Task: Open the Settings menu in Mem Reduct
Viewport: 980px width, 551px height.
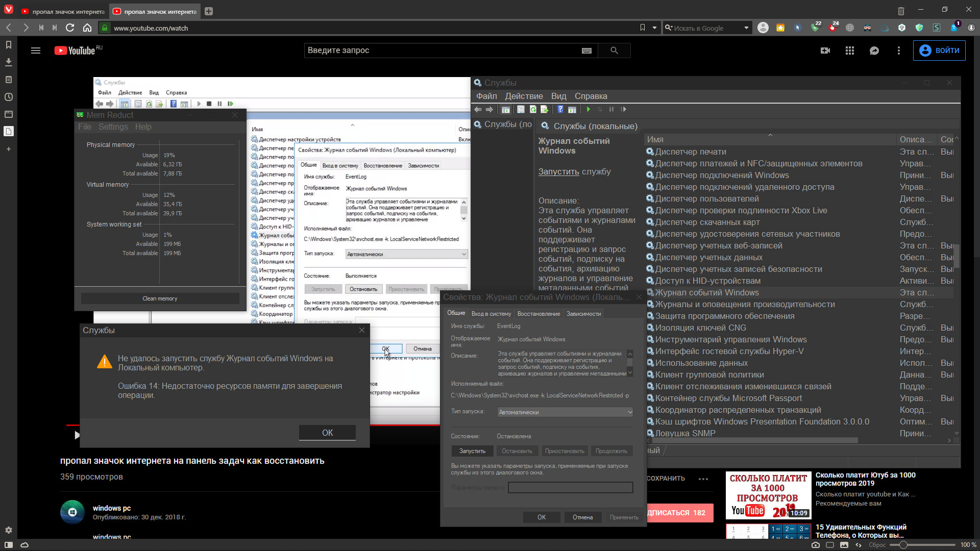Action: (x=113, y=127)
